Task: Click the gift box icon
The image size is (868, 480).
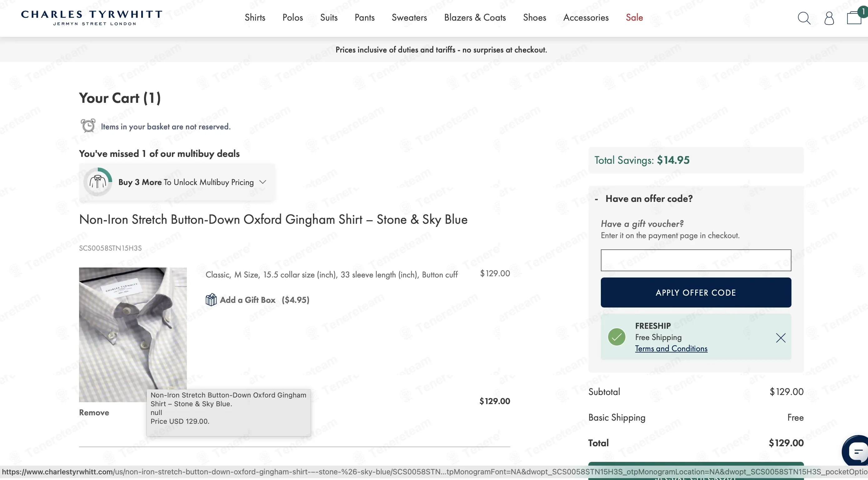Action: click(211, 300)
